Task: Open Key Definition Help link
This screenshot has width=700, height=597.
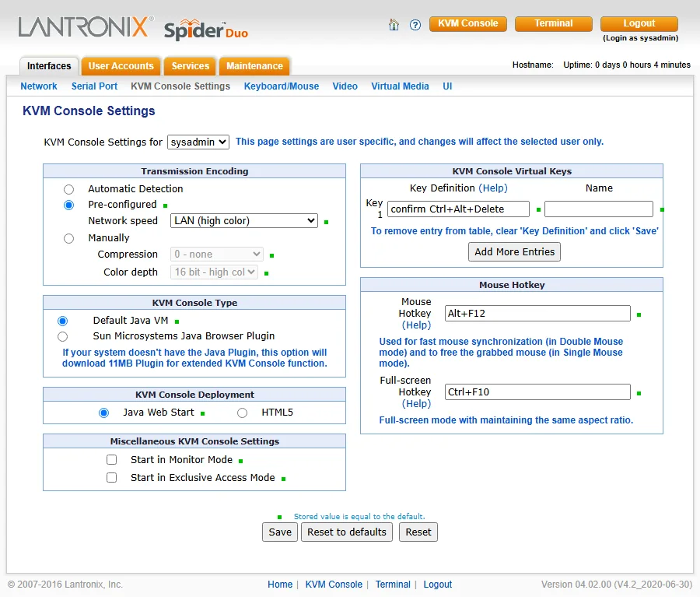Action: pos(493,188)
